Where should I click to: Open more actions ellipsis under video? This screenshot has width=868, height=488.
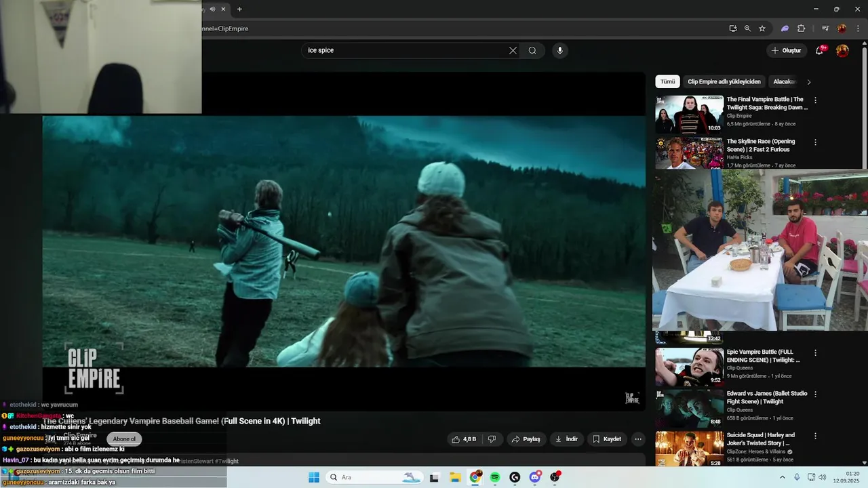(638, 439)
